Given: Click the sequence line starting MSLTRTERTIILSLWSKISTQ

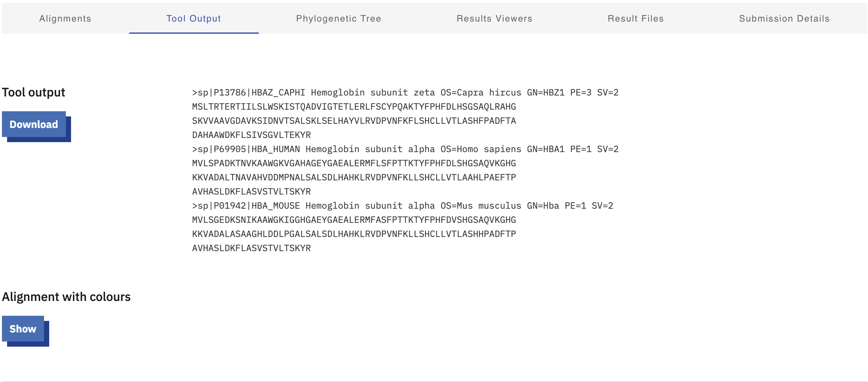Looking at the screenshot, I should pyautogui.click(x=354, y=106).
